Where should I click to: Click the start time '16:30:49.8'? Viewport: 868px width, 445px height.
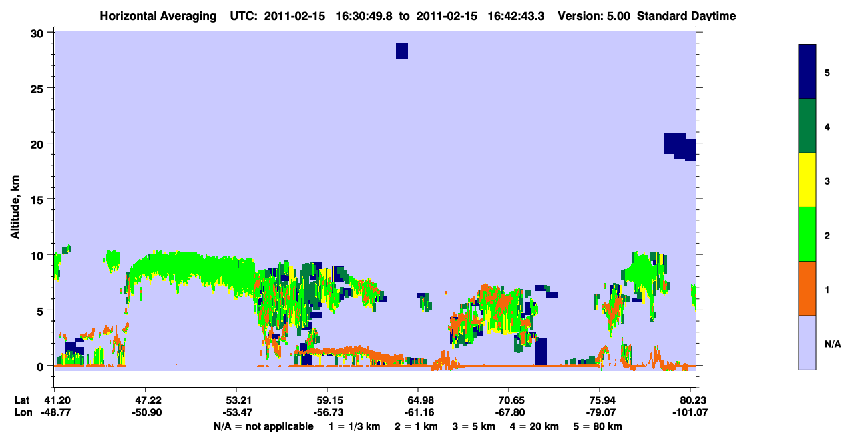coord(365,16)
